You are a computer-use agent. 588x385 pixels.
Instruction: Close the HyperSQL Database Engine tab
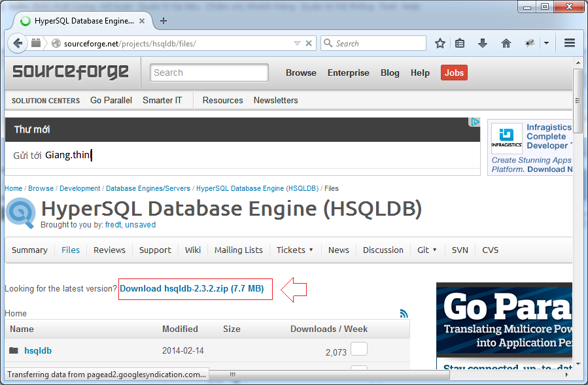point(142,21)
